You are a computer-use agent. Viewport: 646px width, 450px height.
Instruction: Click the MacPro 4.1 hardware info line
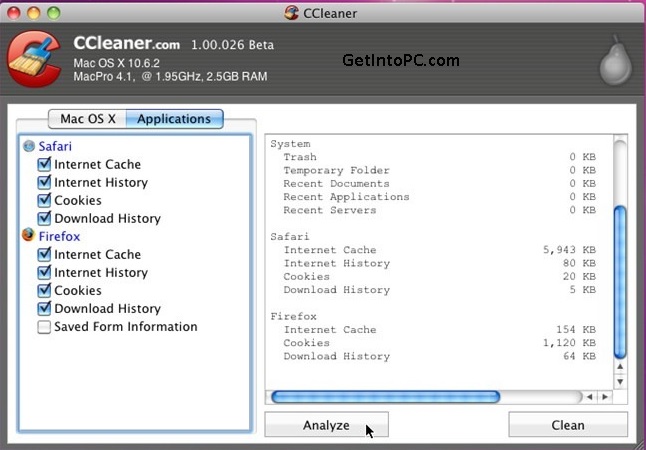coord(170,77)
